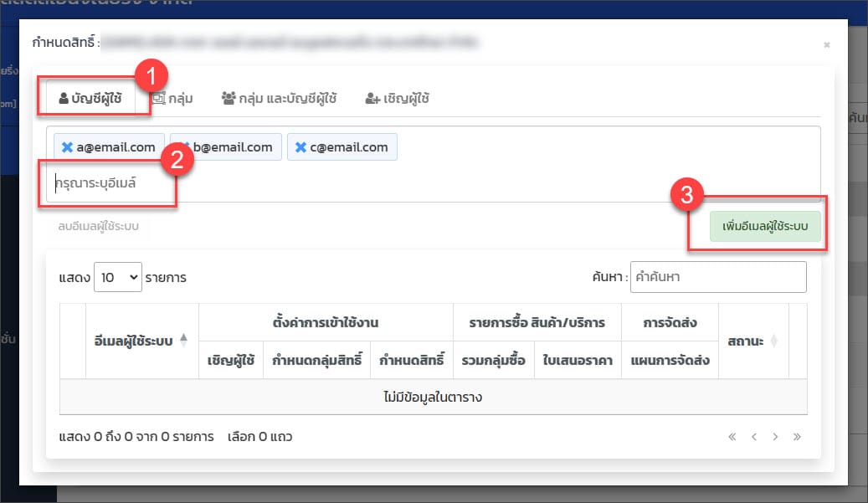Click the กำหนดกลุ่มสิทธิ์ column header
Viewport: 868px width, 503px height.
tap(316, 361)
